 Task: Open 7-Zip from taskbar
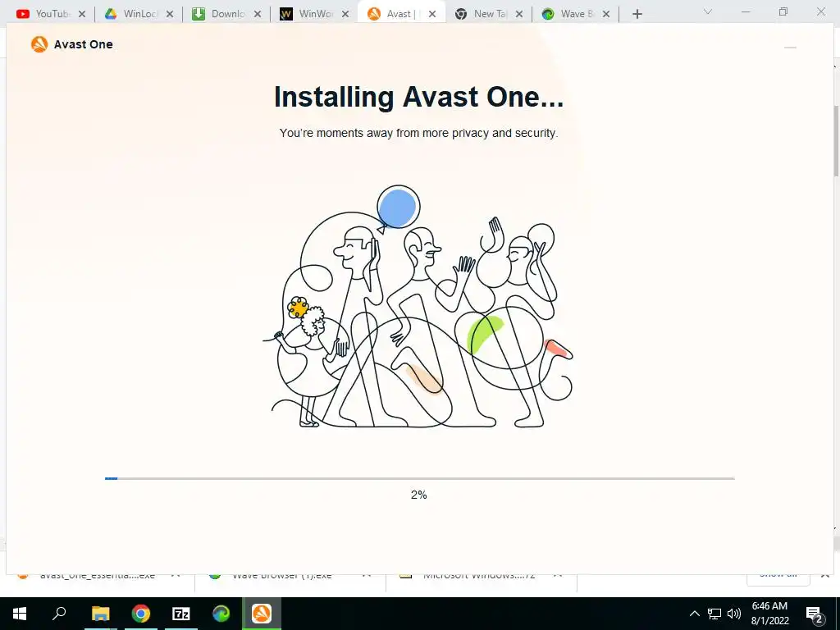[181, 614]
